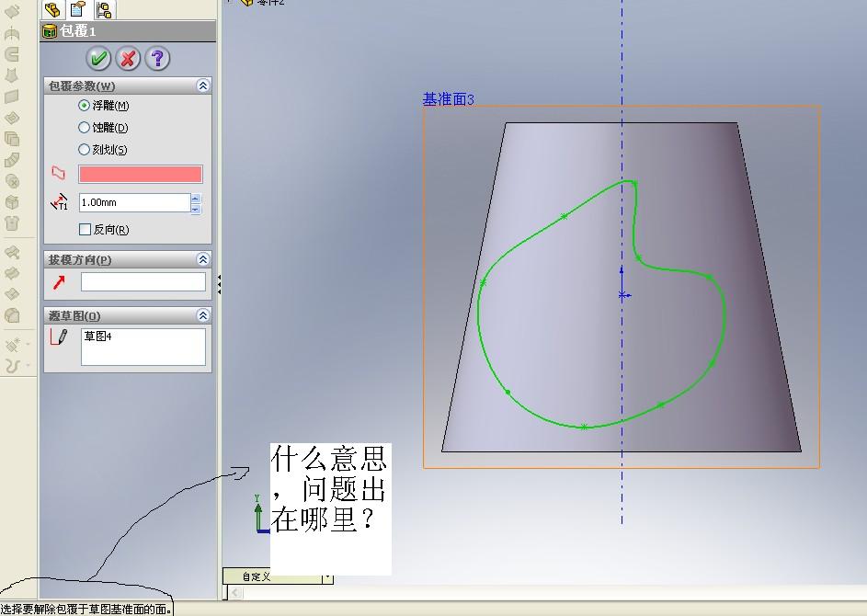Screen dimensions: 867x616
Task: Select the 基准面3 plane label in the viewport
Action: coord(449,99)
